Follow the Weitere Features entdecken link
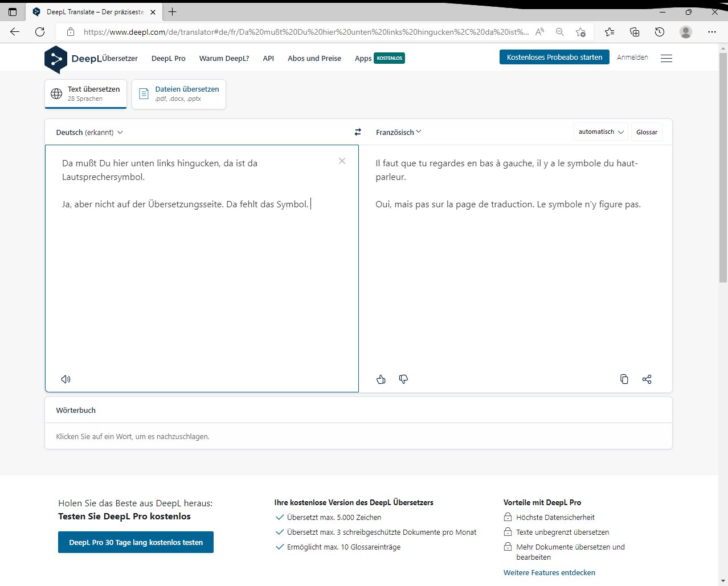This screenshot has width=728, height=586. coord(549,572)
